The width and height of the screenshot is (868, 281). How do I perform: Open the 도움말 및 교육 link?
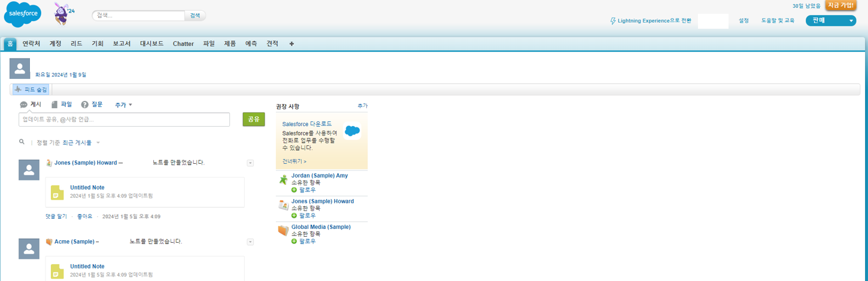[x=778, y=21]
